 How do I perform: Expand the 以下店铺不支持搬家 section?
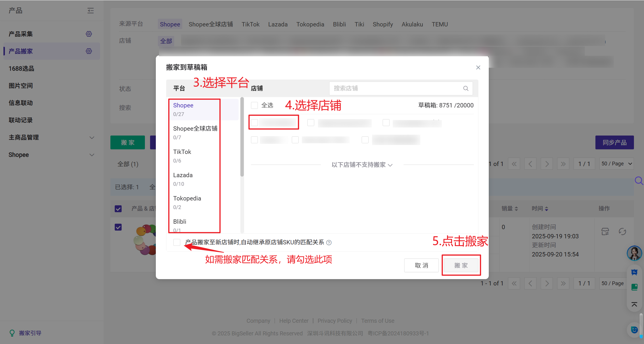(x=362, y=165)
